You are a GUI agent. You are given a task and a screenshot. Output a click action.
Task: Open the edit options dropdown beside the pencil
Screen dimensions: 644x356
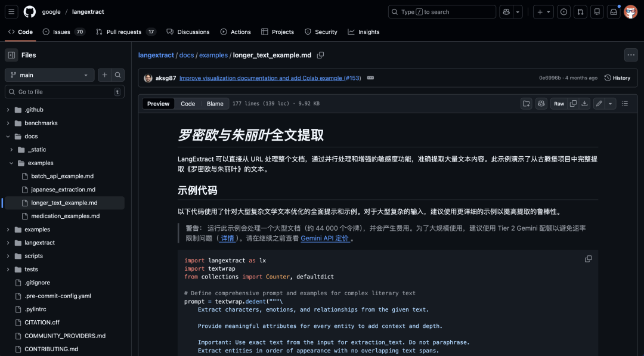(609, 103)
